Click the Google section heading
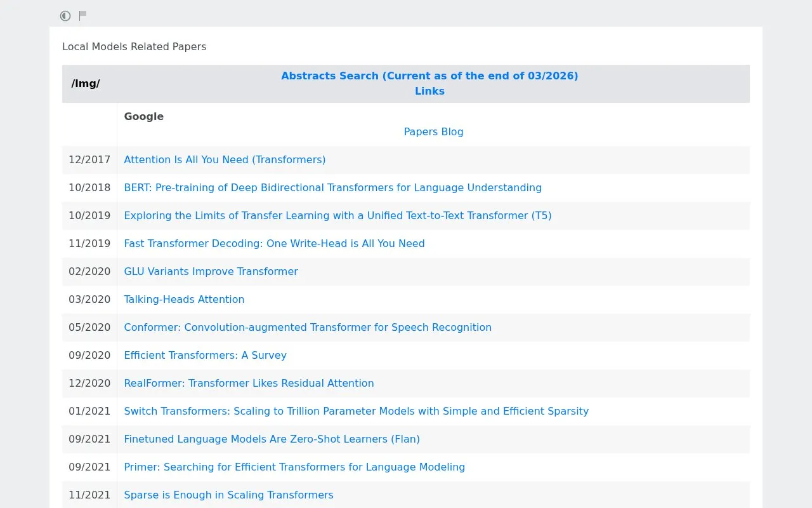This screenshot has height=508, width=812. coord(144,116)
